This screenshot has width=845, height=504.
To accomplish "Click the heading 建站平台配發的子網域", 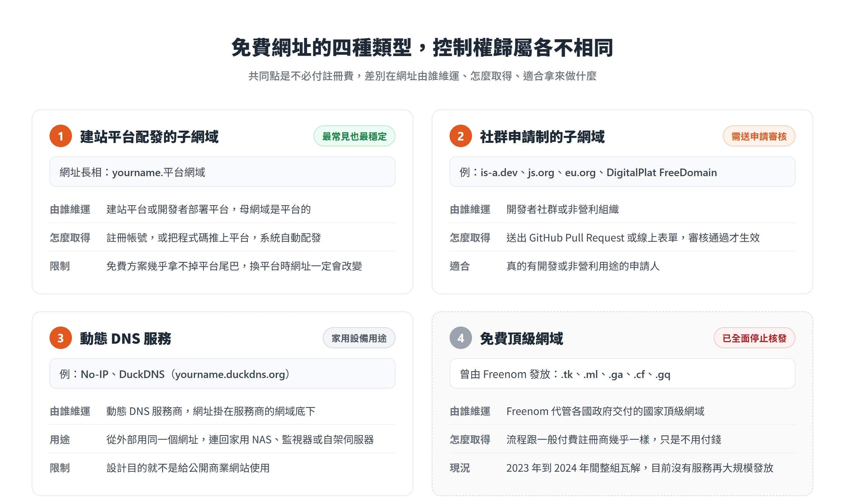I will click(150, 137).
